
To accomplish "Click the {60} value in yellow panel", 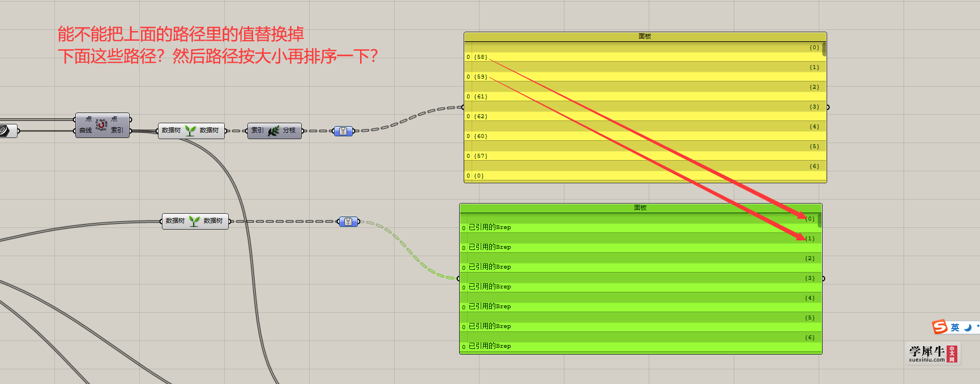I will (x=481, y=136).
